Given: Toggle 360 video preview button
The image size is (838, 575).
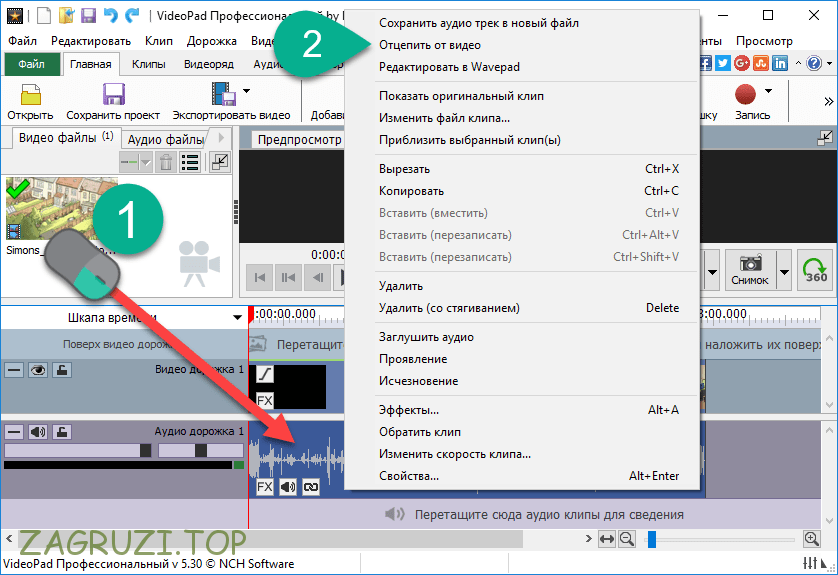Looking at the screenshot, I should pos(815,270).
